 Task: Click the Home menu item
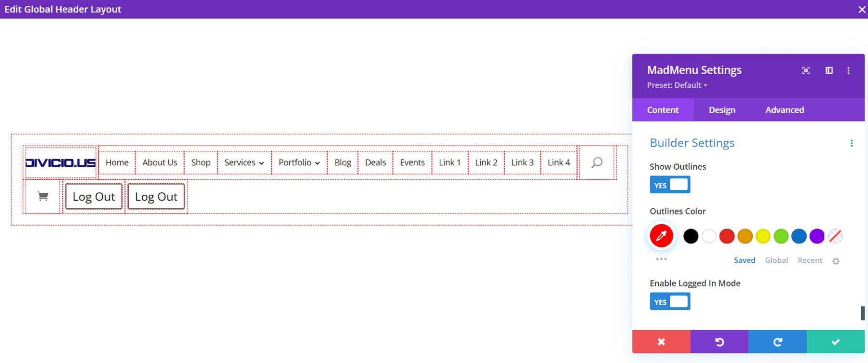tap(117, 162)
